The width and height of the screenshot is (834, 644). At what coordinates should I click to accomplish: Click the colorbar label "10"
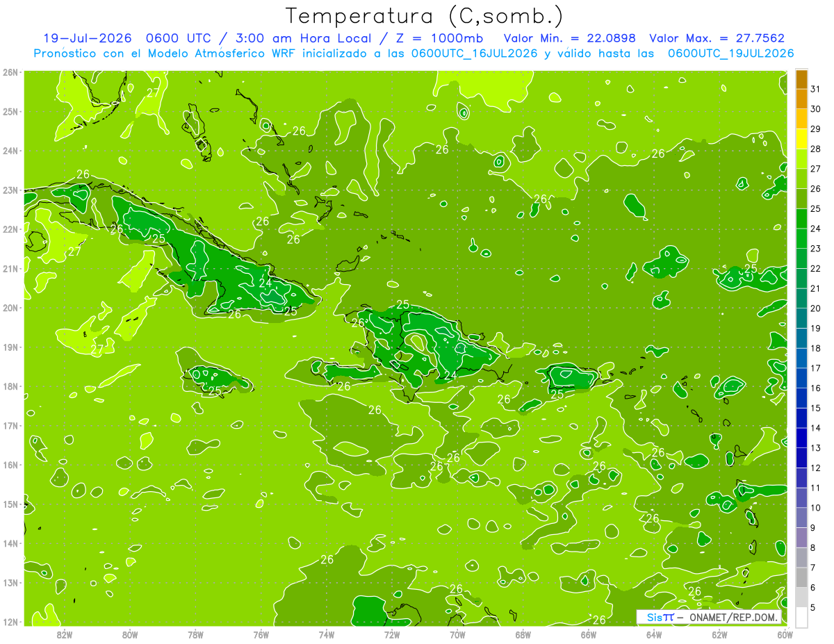click(816, 508)
